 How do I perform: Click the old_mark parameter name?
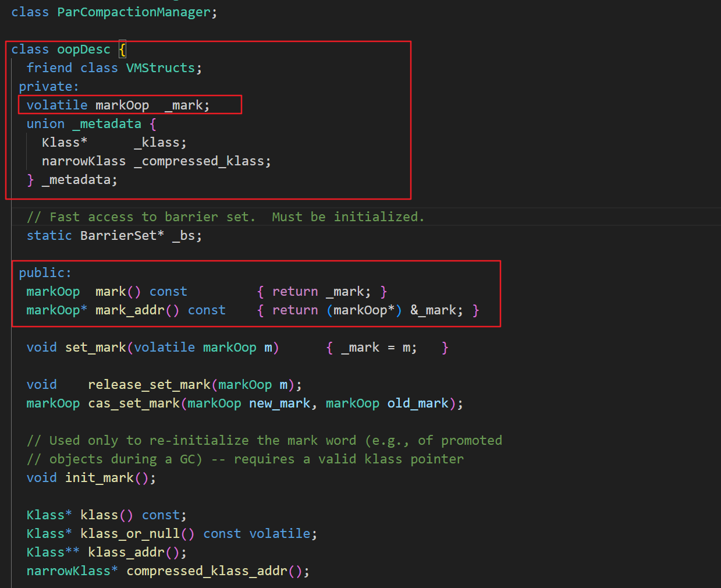(x=417, y=403)
